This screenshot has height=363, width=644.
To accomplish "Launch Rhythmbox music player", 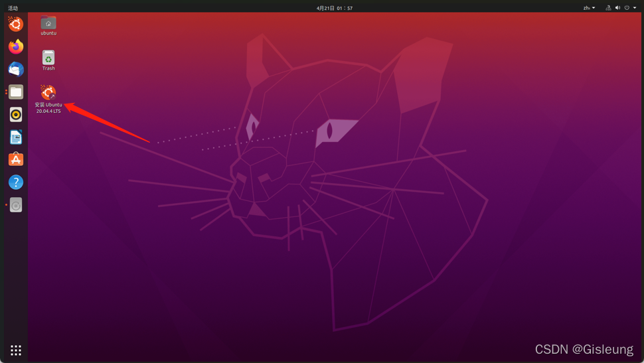I will tap(16, 115).
